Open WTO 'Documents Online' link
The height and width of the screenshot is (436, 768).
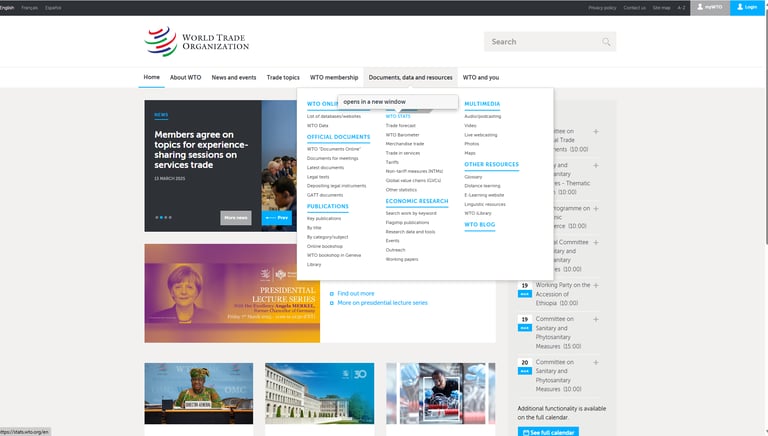point(334,149)
